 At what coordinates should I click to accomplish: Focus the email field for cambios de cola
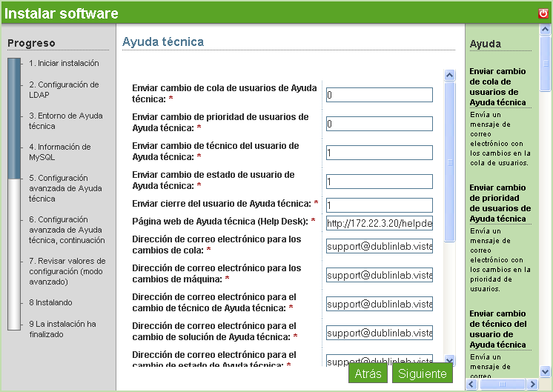[x=379, y=246]
